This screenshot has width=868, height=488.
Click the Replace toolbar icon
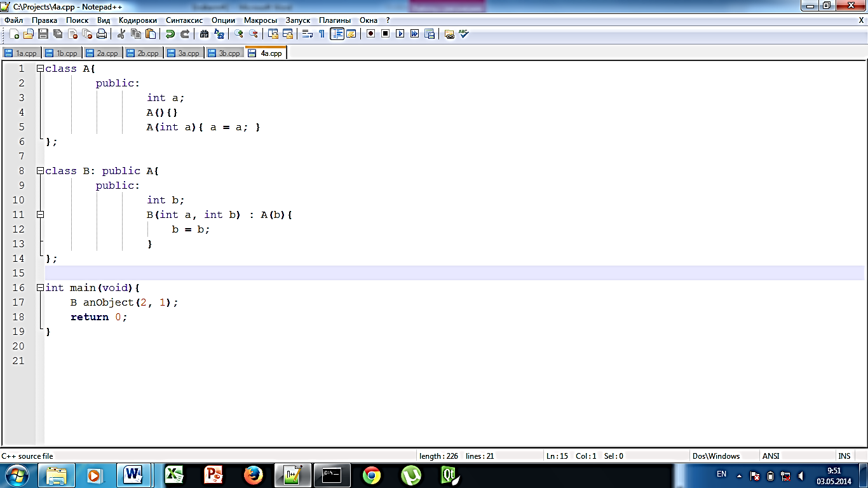pyautogui.click(x=219, y=34)
